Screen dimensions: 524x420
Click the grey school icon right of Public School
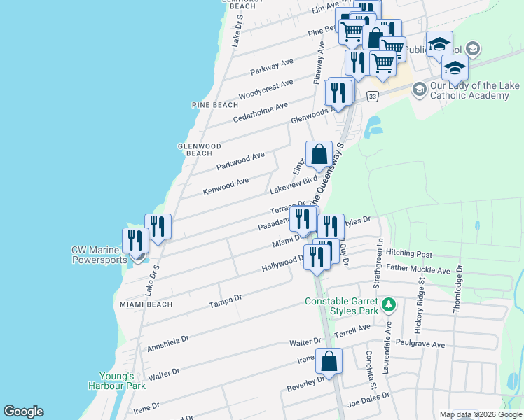click(473, 49)
